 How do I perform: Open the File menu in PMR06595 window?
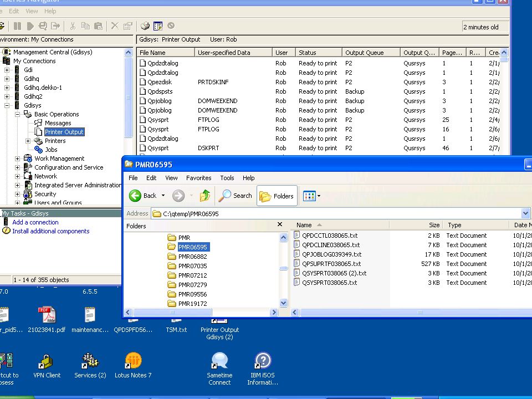(x=133, y=178)
